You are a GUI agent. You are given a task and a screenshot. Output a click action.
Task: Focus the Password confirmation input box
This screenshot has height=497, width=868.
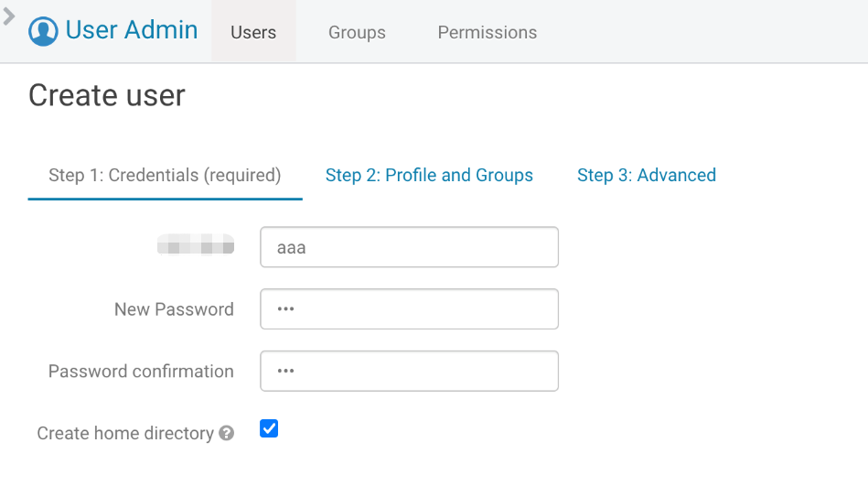[409, 372]
